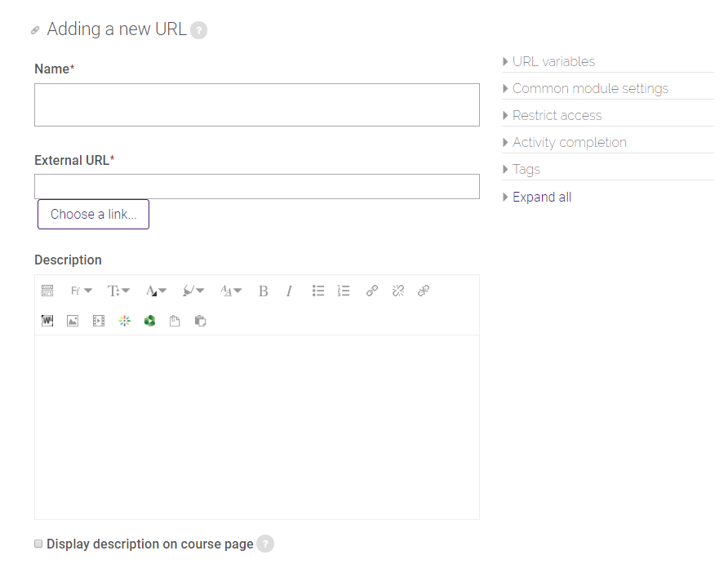This screenshot has width=728, height=573.
Task: Insert a hyperlink in the description
Action: pos(372,291)
